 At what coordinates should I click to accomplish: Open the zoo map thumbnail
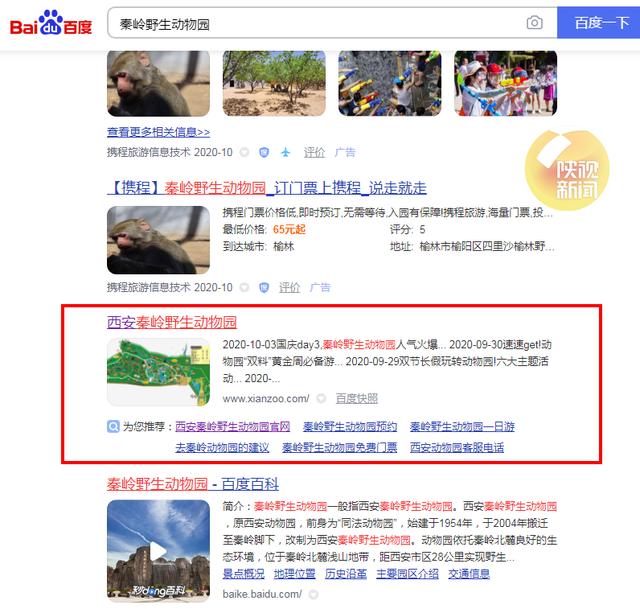pos(158,372)
